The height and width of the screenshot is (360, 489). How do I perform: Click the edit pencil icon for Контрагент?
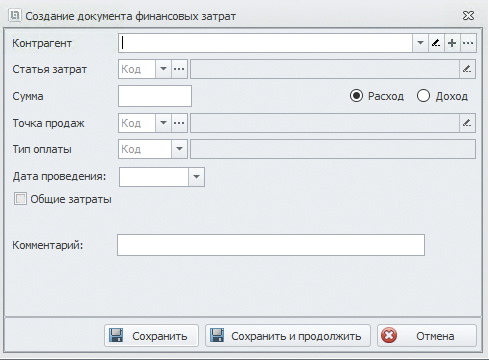(x=436, y=43)
